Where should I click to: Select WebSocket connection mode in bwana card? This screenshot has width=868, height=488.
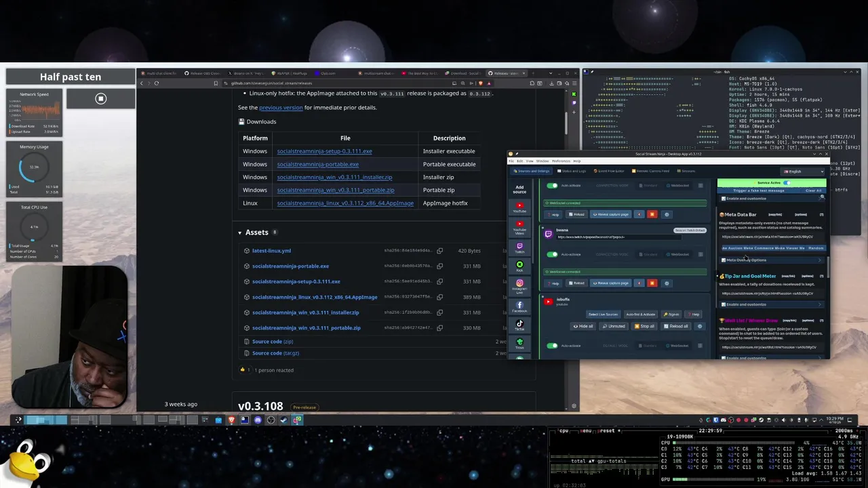[x=678, y=254]
